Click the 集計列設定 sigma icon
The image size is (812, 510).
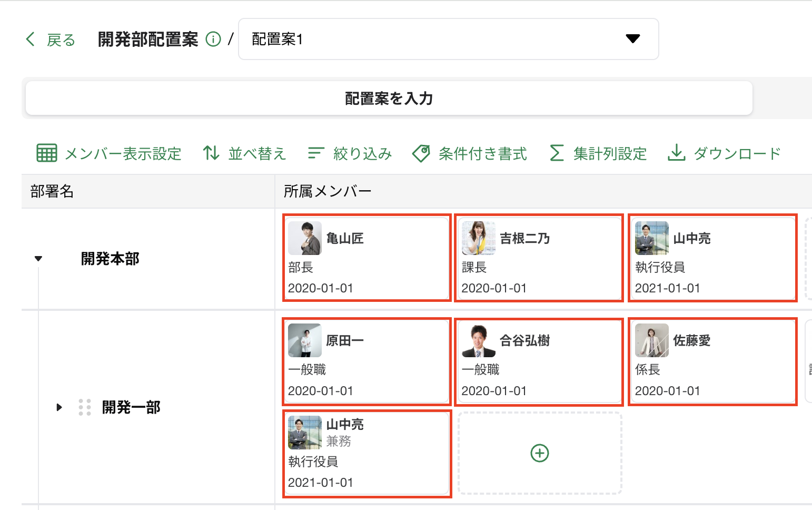click(557, 153)
